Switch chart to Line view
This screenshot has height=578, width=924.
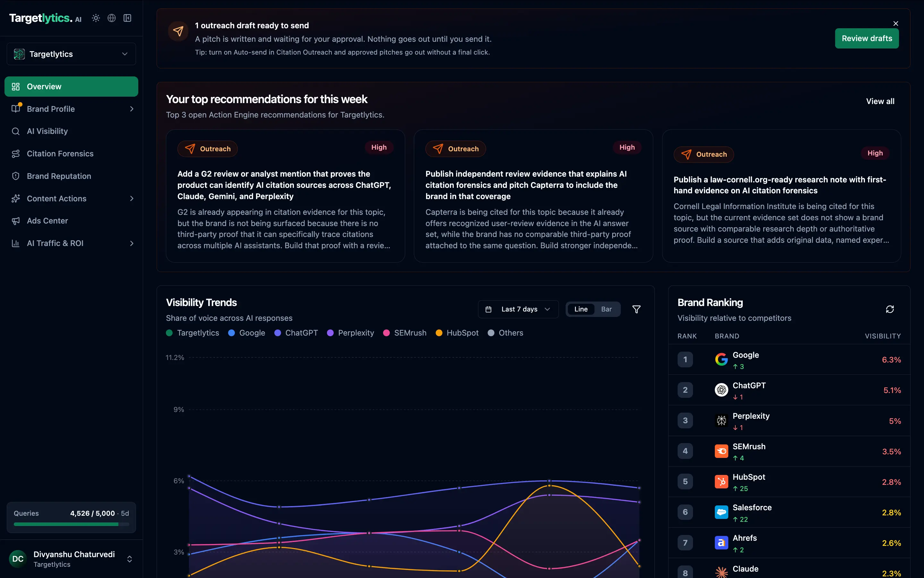[x=581, y=309]
